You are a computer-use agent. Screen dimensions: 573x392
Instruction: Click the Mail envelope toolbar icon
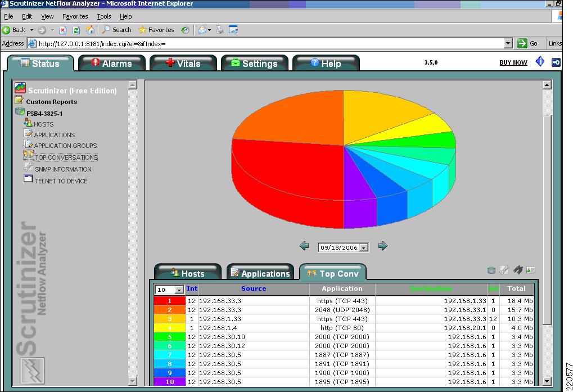pos(202,30)
